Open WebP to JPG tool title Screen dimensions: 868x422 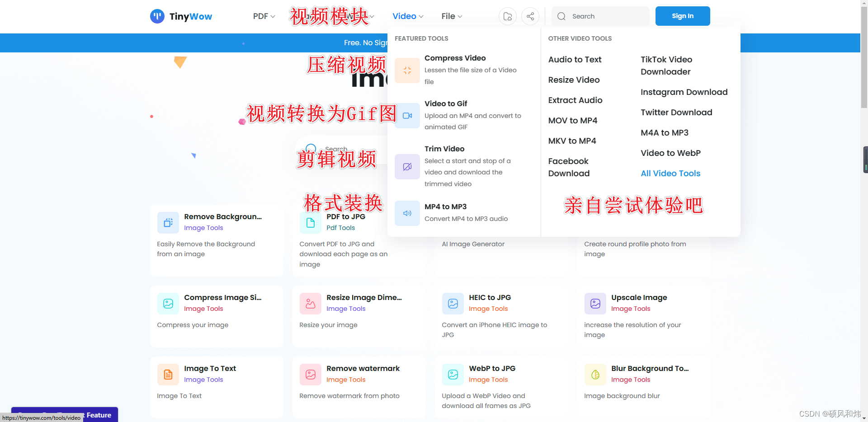click(492, 369)
